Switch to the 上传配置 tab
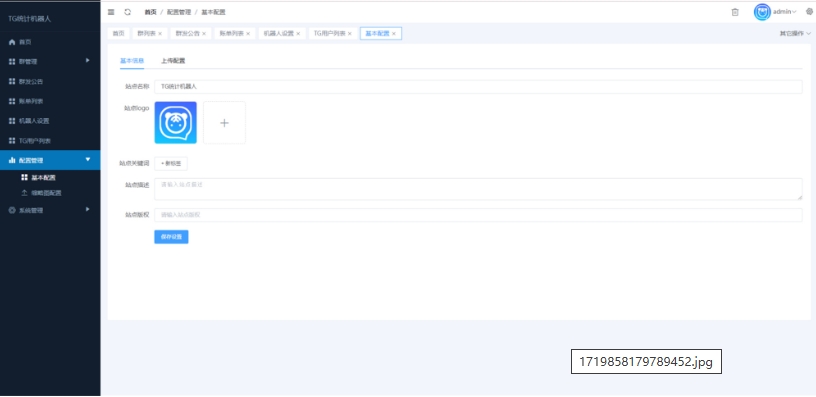The height and width of the screenshot is (397, 816). (x=173, y=61)
